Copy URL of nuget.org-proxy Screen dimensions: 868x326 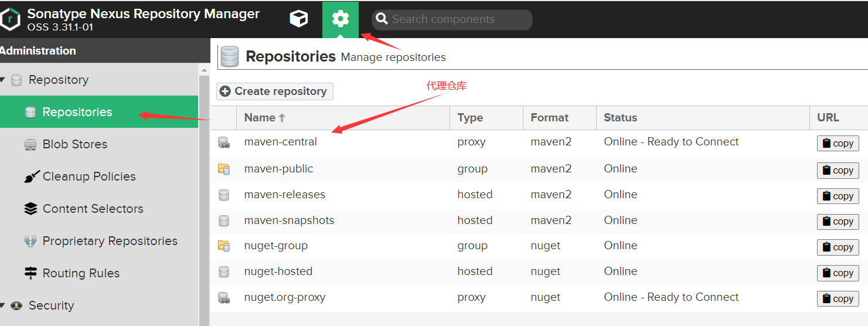click(838, 298)
